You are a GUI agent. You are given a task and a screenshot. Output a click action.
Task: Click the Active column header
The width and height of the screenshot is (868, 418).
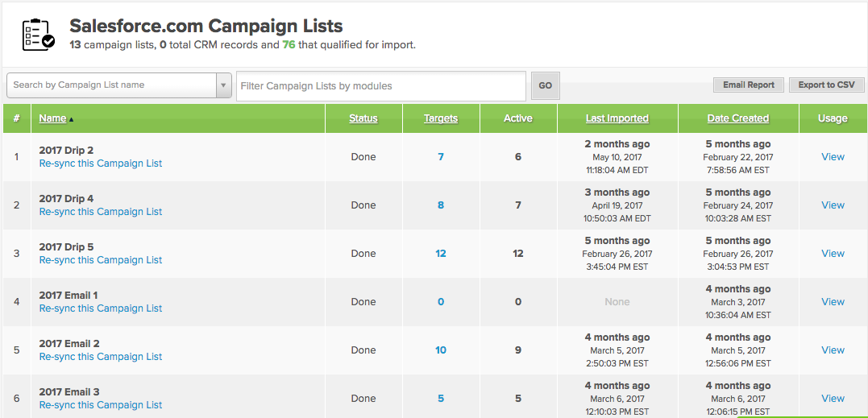tap(518, 118)
